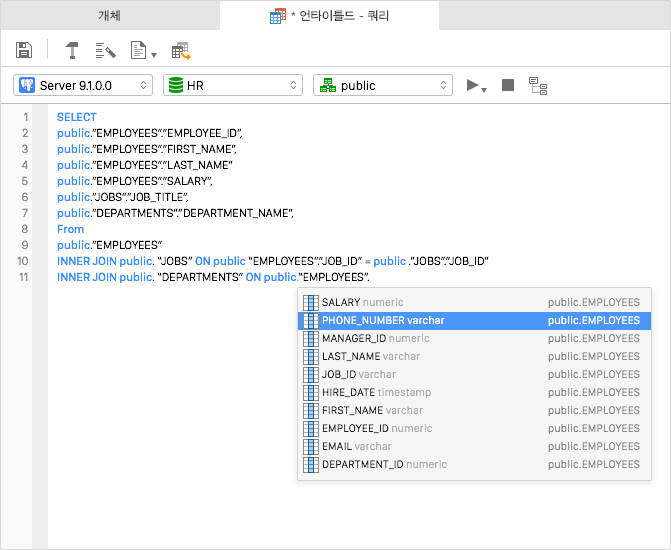Click the Beautify SQL icon

pos(105,50)
